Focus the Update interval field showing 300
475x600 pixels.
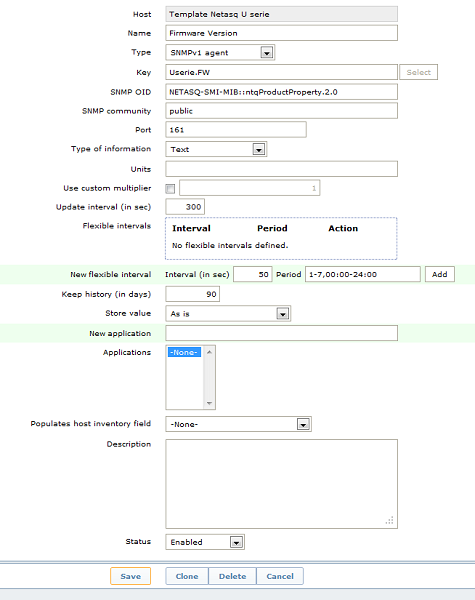[x=185, y=207]
